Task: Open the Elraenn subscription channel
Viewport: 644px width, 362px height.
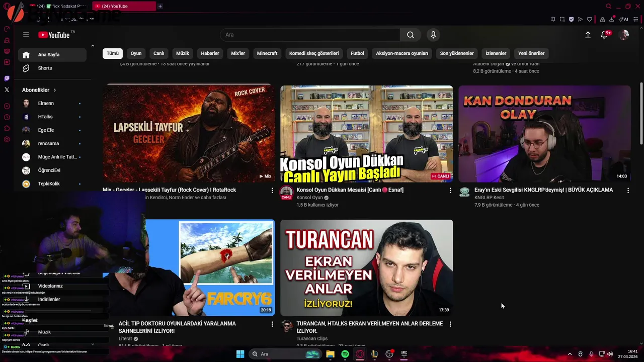Action: coord(52,103)
